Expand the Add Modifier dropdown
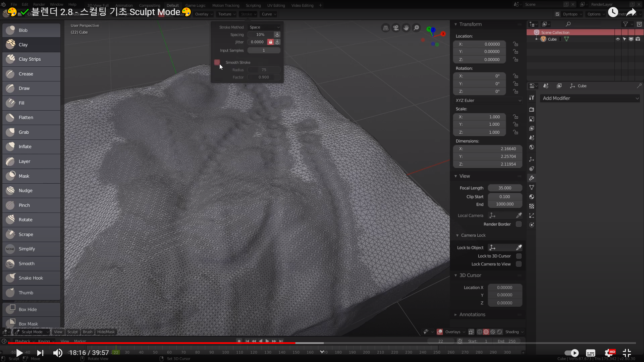The height and width of the screenshot is (362, 644). point(590,98)
